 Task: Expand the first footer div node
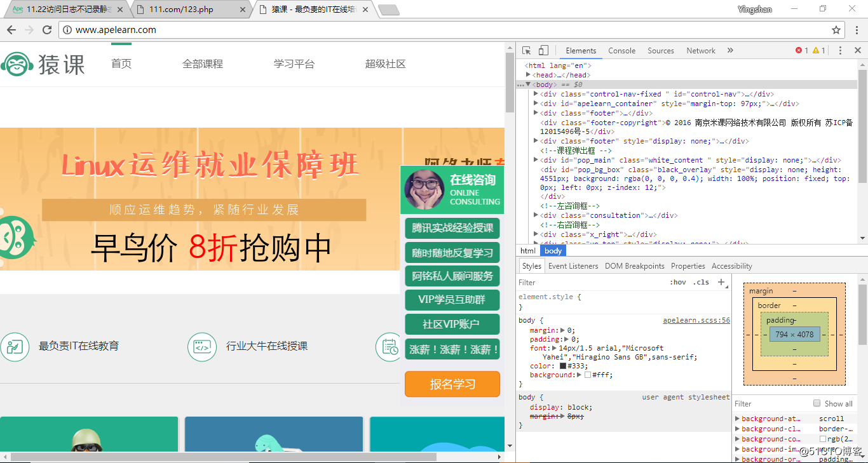pyautogui.click(x=536, y=113)
